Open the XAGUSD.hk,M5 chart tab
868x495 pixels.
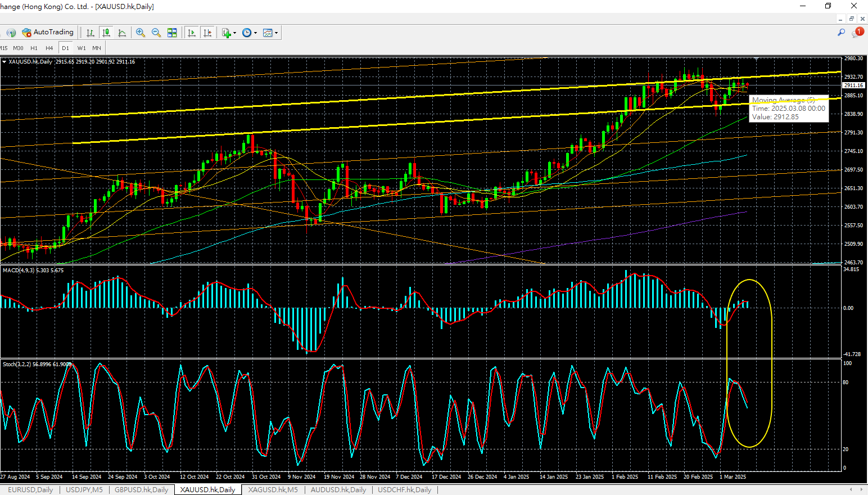coord(273,490)
